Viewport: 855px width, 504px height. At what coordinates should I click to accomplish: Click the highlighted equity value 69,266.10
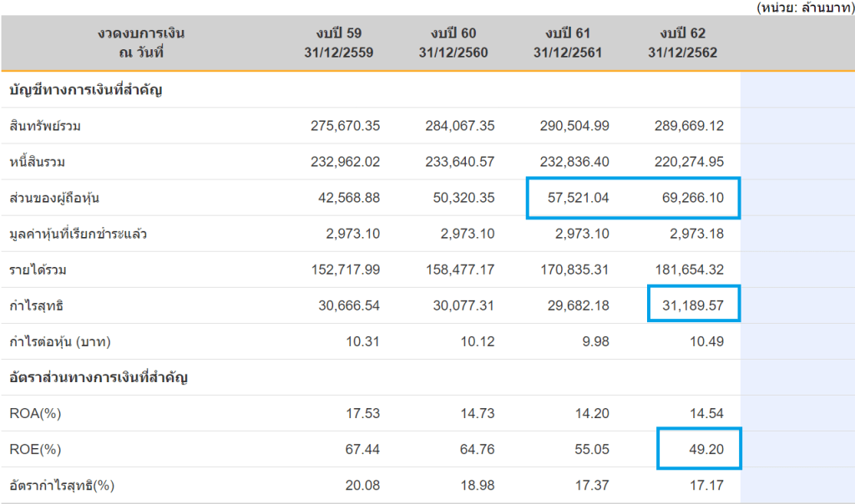[689, 198]
